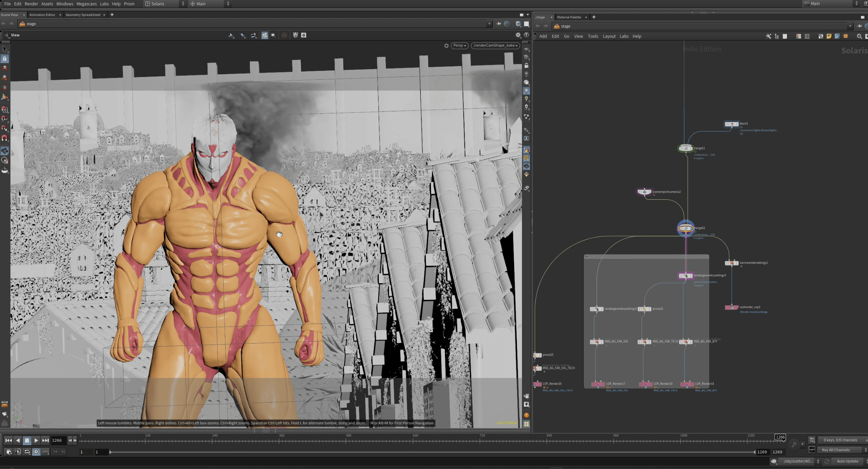Open the Add menu in network editor

[x=543, y=36]
